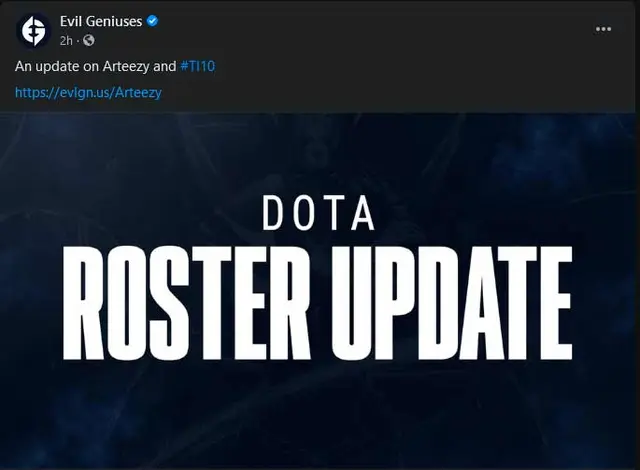This screenshot has height=470, width=640.
Task: Click the word Arteezy in the caption
Action: [126, 67]
